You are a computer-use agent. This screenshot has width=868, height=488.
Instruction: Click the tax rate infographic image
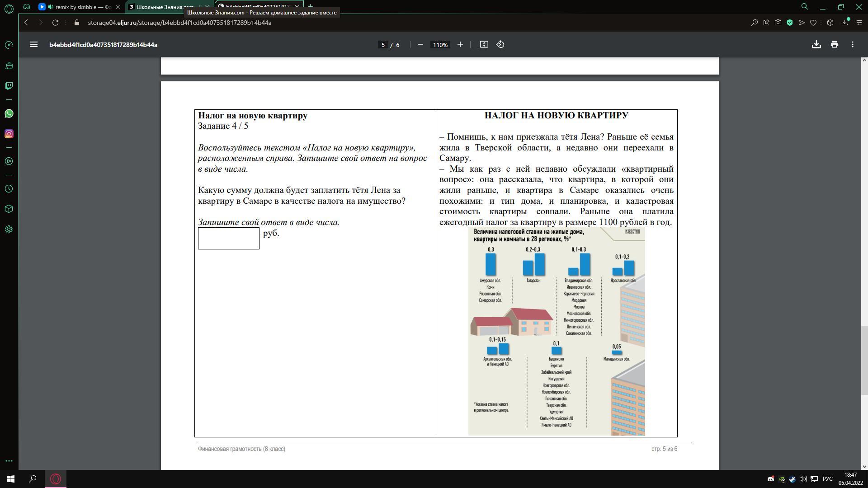tap(557, 331)
